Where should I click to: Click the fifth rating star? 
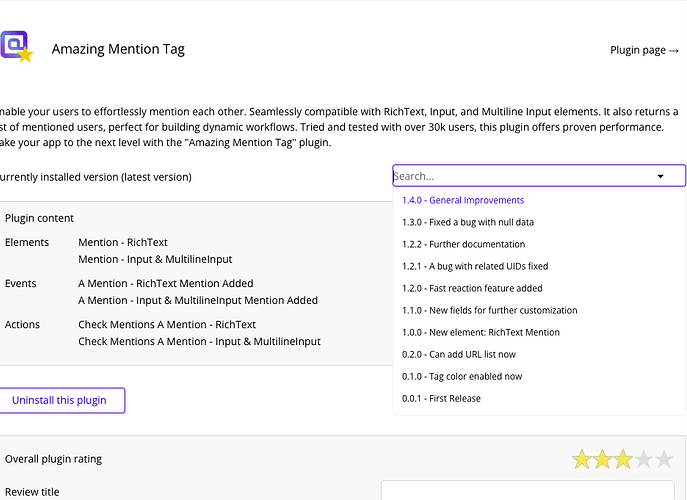(x=666, y=460)
